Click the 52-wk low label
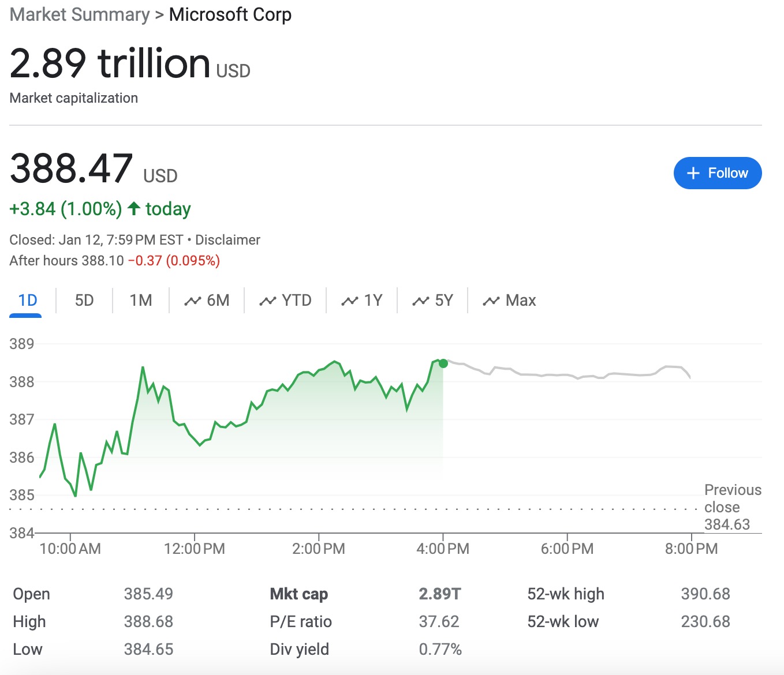The image size is (784, 675). click(x=563, y=621)
